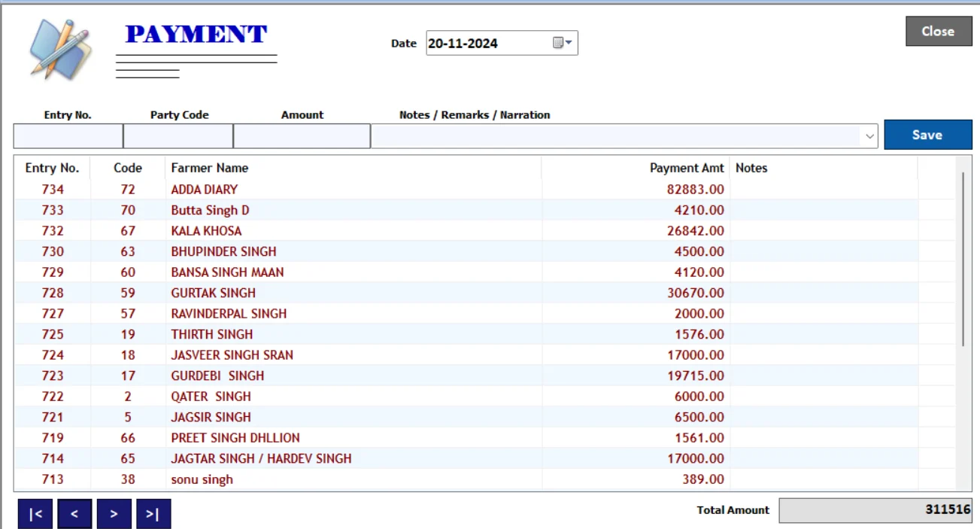The image size is (980, 529).
Task: Select the Butta Singh D row
Action: click(485, 210)
